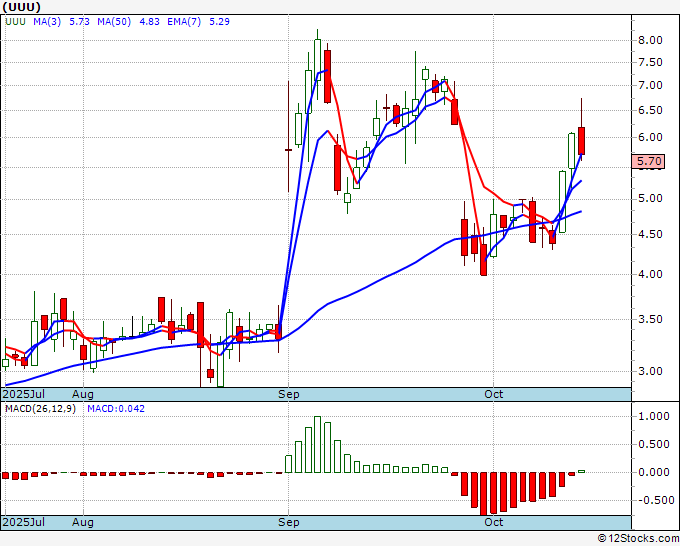The image size is (680, 546).
Task: Click the MACD:0.042 value label
Action: (116, 409)
